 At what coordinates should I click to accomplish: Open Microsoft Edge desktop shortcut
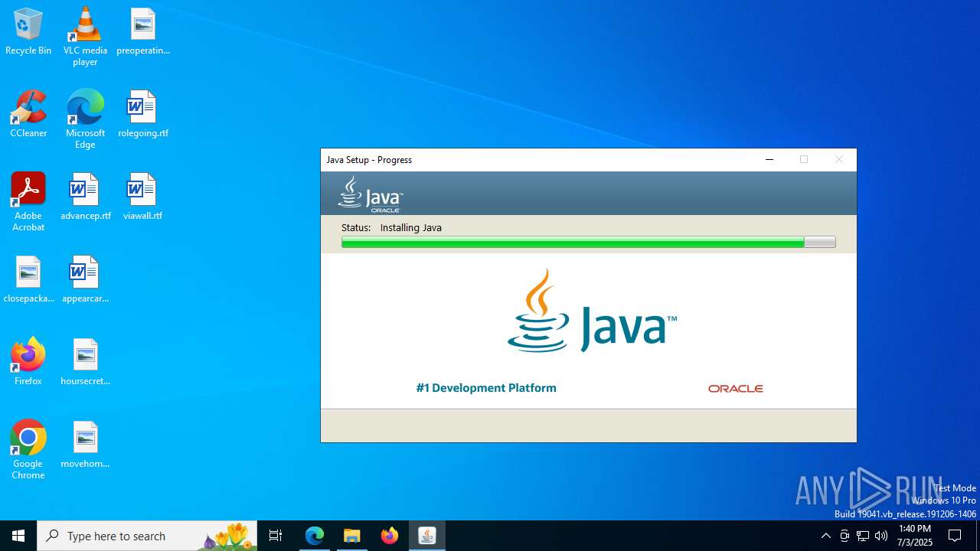(85, 119)
